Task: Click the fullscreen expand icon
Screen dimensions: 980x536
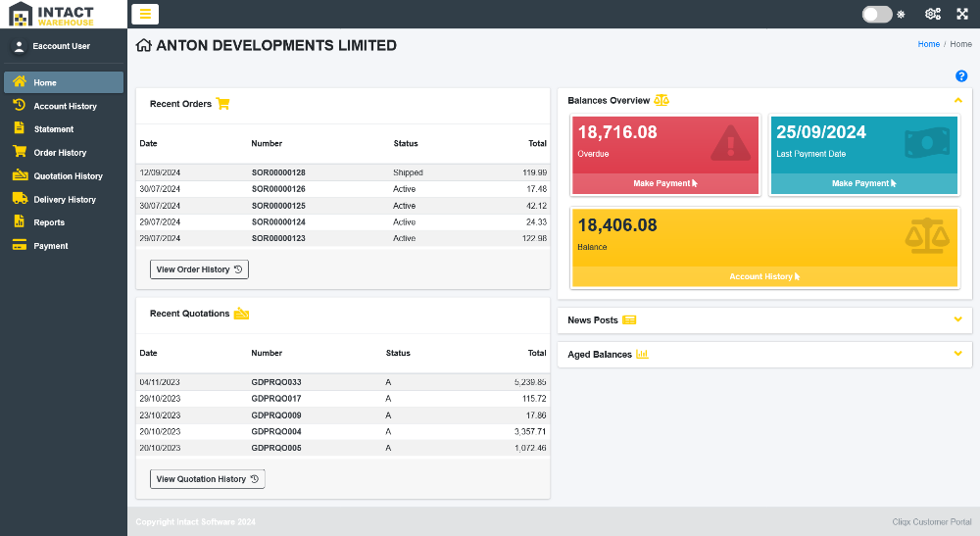Action: pos(962,14)
